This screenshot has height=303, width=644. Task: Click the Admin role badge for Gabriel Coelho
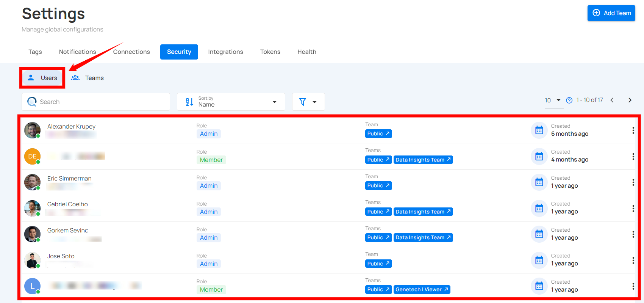coord(209,212)
